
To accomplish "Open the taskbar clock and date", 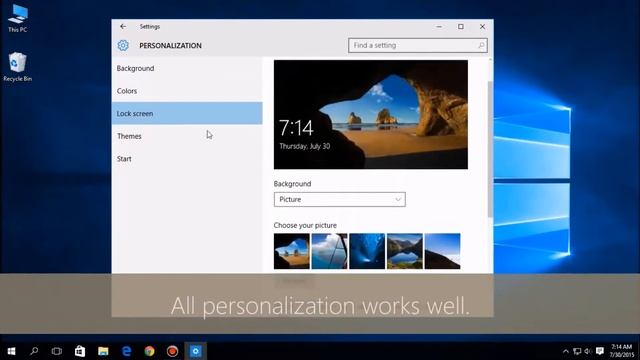I will [x=622, y=351].
